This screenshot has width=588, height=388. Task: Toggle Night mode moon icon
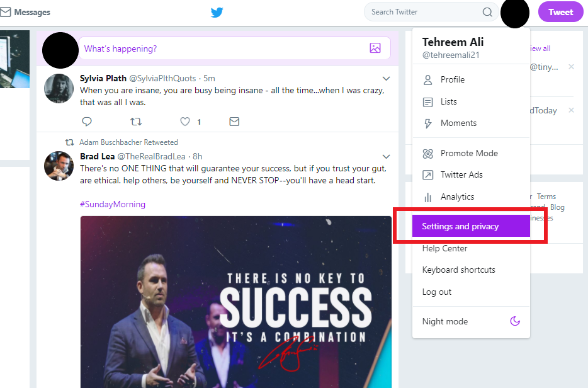[x=515, y=321]
